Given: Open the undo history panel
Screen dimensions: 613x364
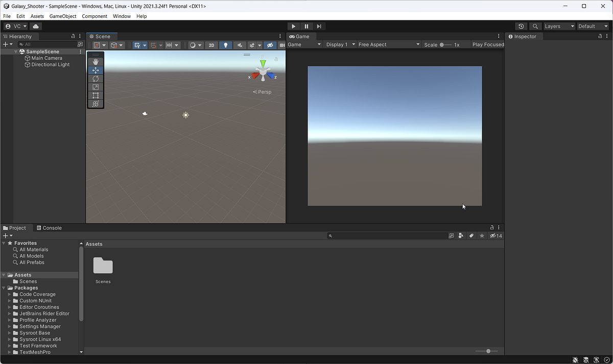Looking at the screenshot, I should 521,26.
